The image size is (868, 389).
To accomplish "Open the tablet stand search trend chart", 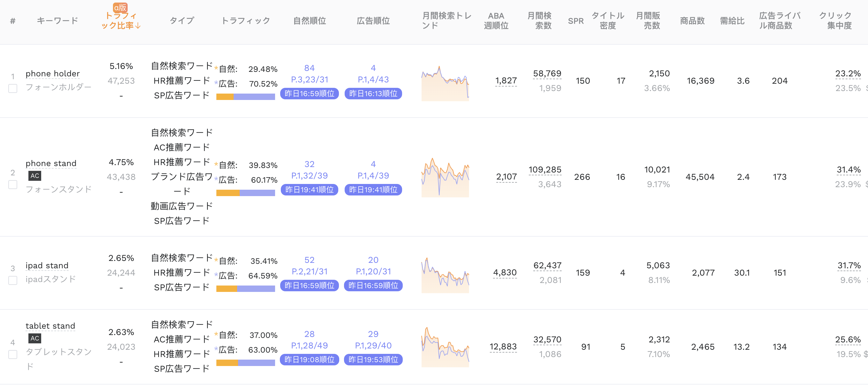I will (x=445, y=347).
